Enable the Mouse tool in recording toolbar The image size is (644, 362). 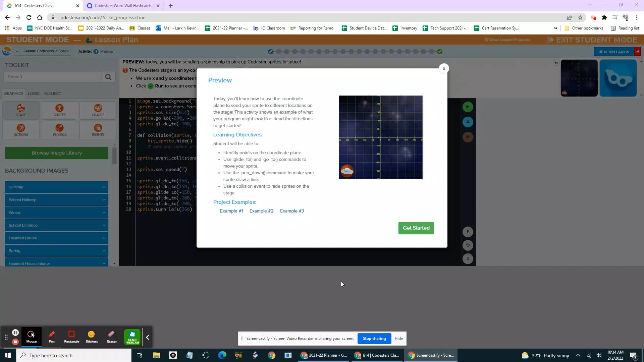[x=31, y=337]
